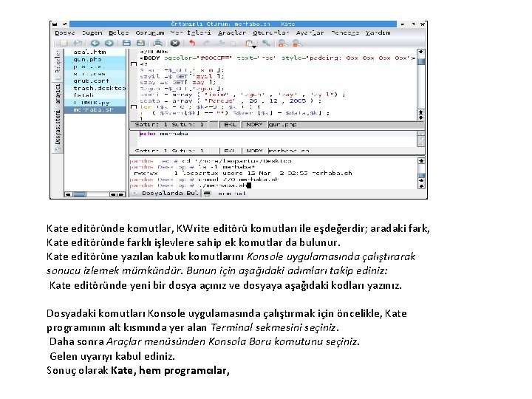
Task: Click the terminal icon beside Terminal tab
Action: coord(208,194)
